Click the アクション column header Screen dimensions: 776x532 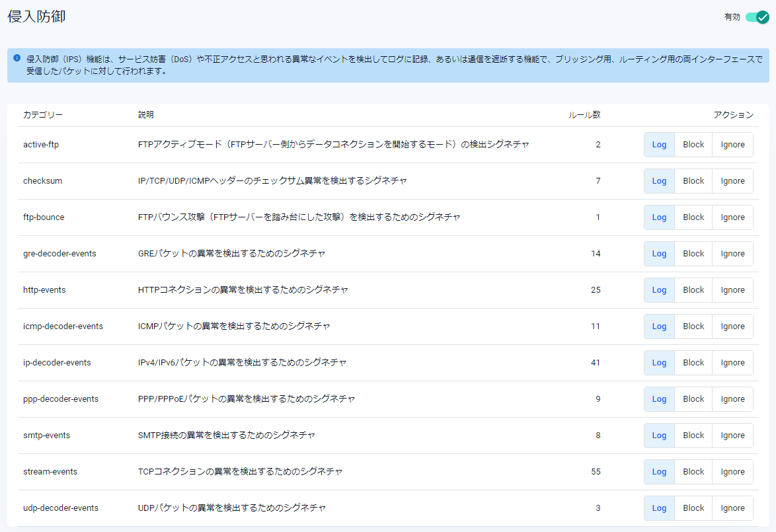tap(733, 115)
